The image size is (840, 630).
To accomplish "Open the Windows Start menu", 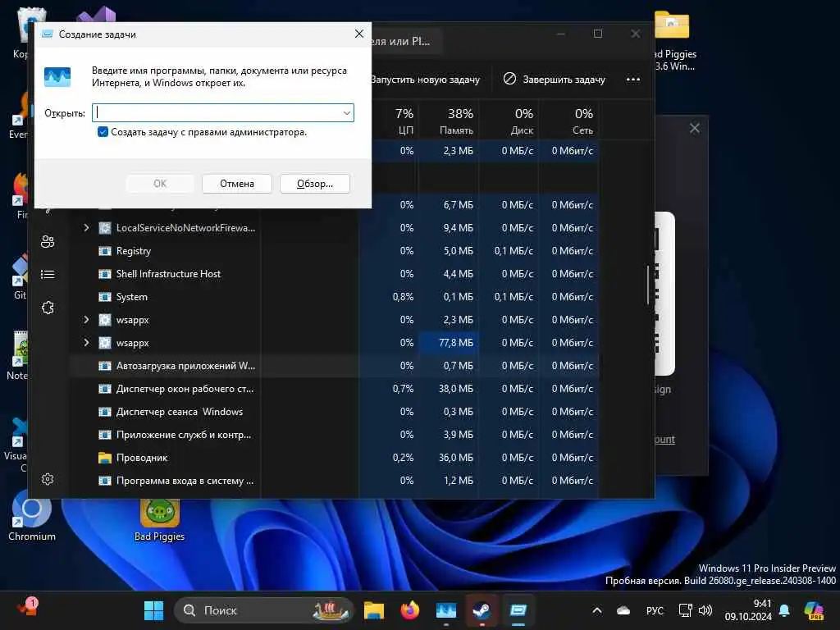I will (153, 610).
